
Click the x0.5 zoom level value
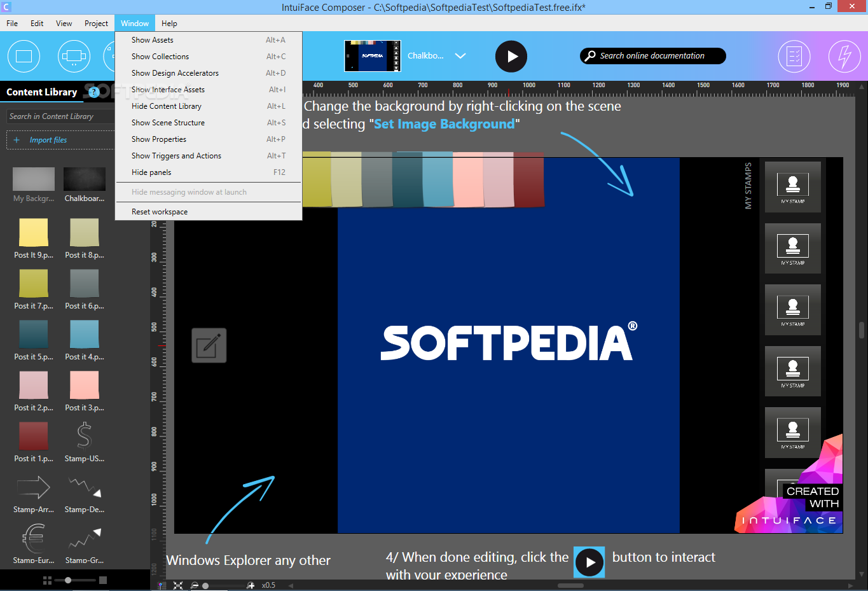(x=268, y=585)
